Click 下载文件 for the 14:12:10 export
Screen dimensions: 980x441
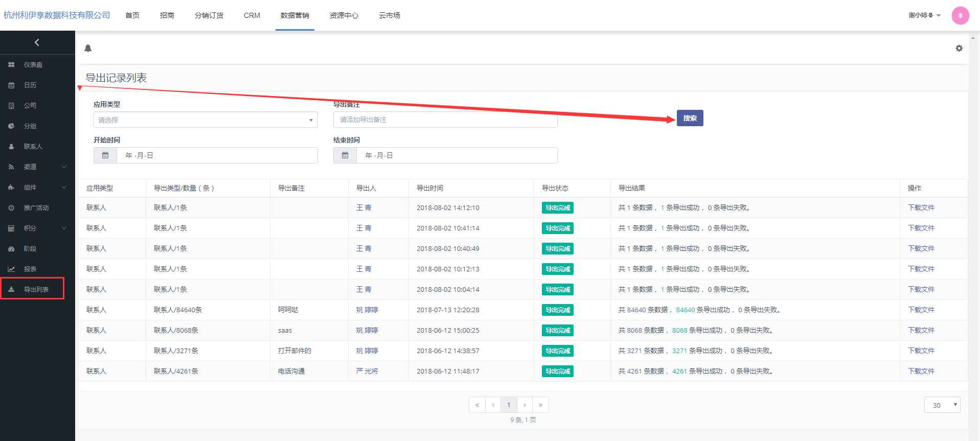[x=921, y=207]
